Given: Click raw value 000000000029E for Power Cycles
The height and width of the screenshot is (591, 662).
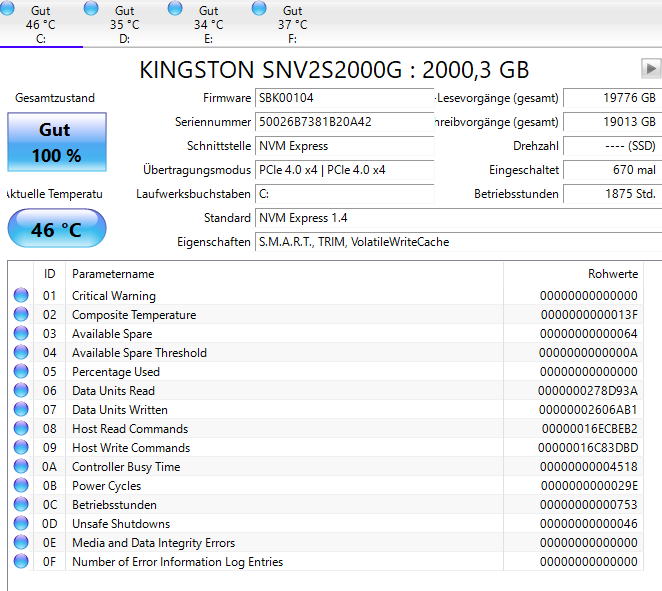Looking at the screenshot, I should point(589,486).
